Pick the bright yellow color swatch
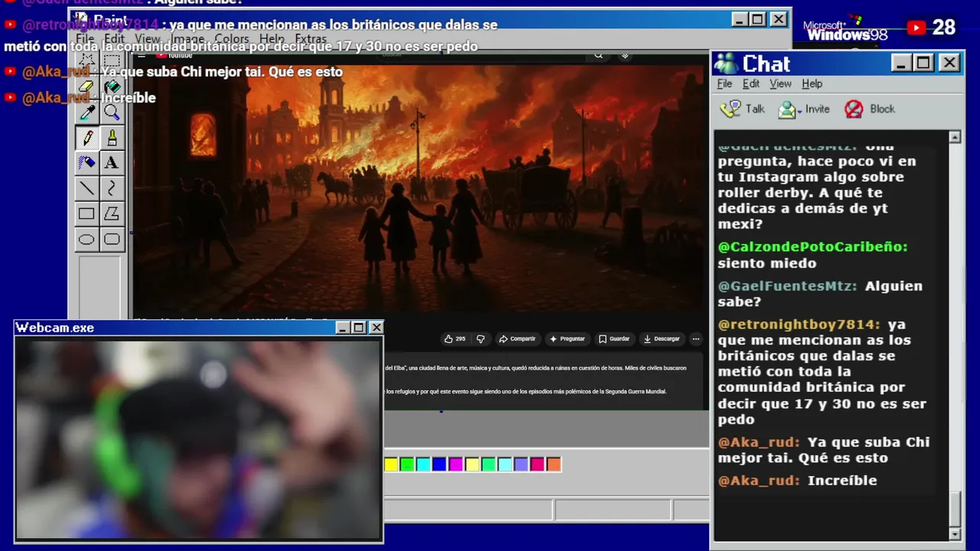This screenshot has height=551, width=980. (x=391, y=465)
